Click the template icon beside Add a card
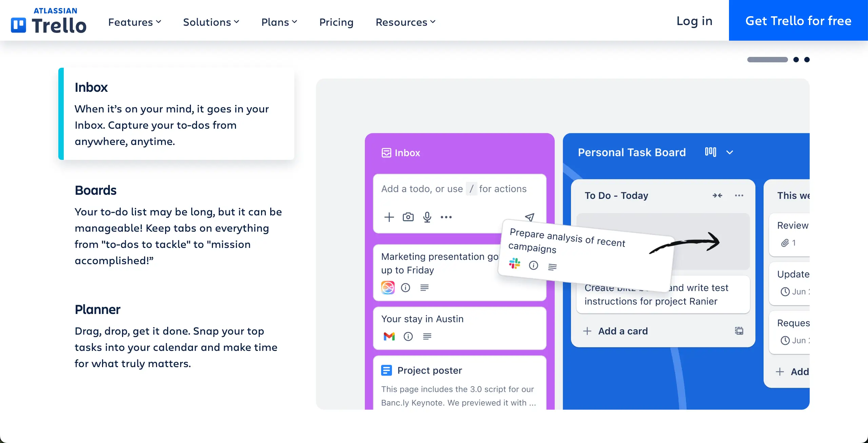The height and width of the screenshot is (443, 868). pos(739,331)
